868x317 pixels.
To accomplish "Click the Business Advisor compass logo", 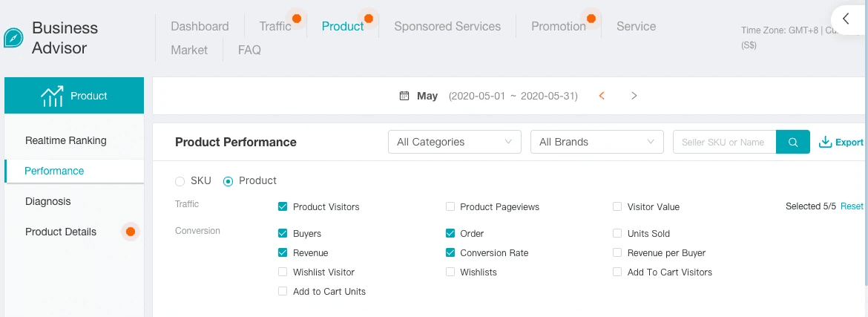I will tap(14, 37).
